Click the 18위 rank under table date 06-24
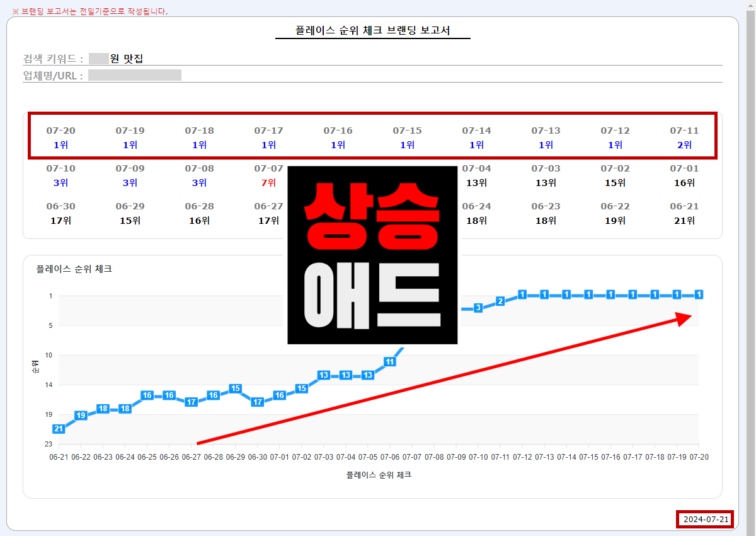Image resolution: width=756 pixels, height=536 pixels. click(477, 221)
